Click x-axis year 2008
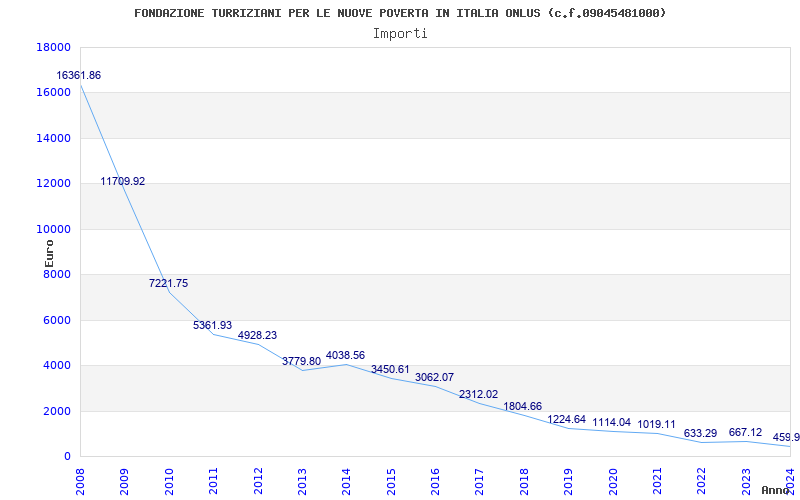This screenshot has height=500, width=800. coord(80,482)
